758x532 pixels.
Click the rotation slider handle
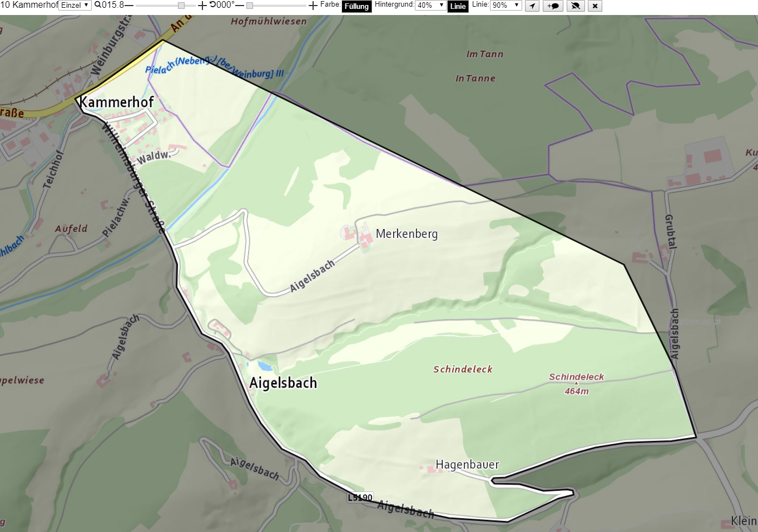click(x=250, y=6)
